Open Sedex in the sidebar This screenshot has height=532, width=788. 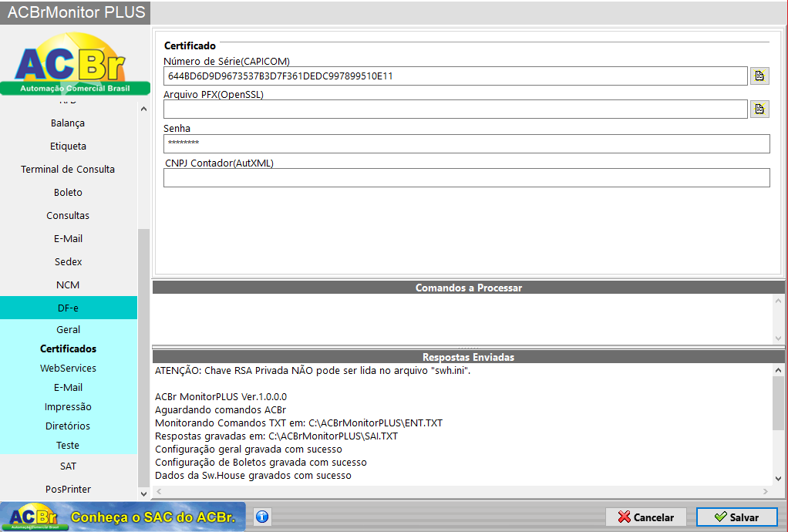tap(68, 261)
